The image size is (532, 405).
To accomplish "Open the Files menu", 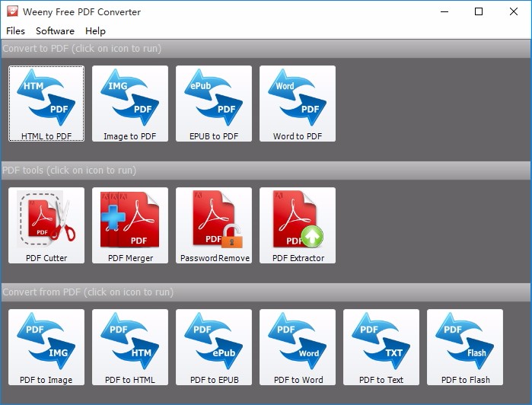I will [x=16, y=31].
